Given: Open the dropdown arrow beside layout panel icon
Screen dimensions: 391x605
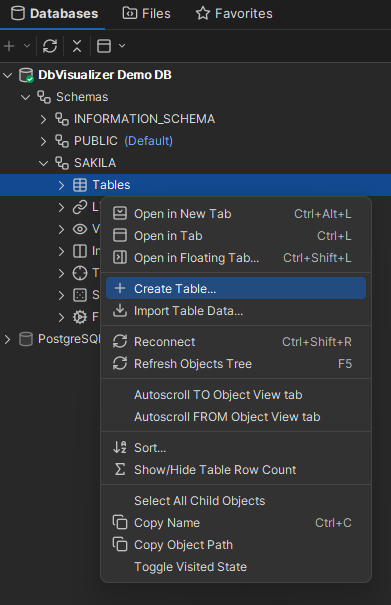Looking at the screenshot, I should pyautogui.click(x=122, y=46).
